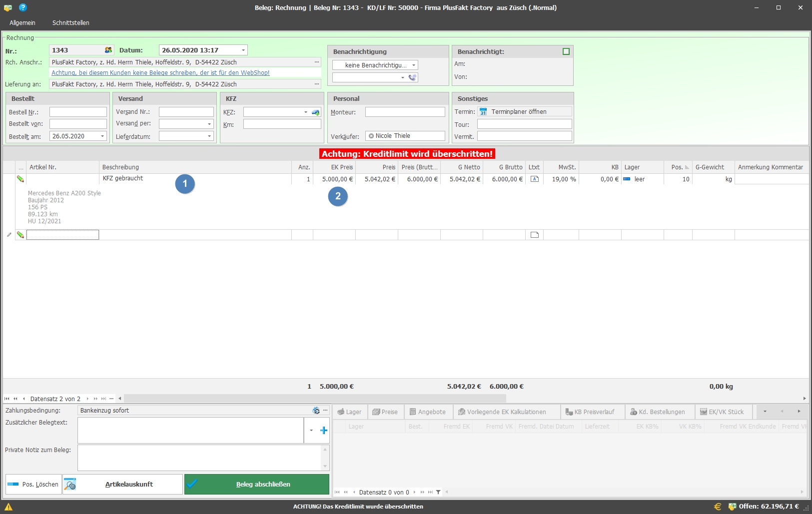This screenshot has height=514, width=812.
Task: Open the Rch. Anschr. ellipsis button
Action: click(x=317, y=62)
